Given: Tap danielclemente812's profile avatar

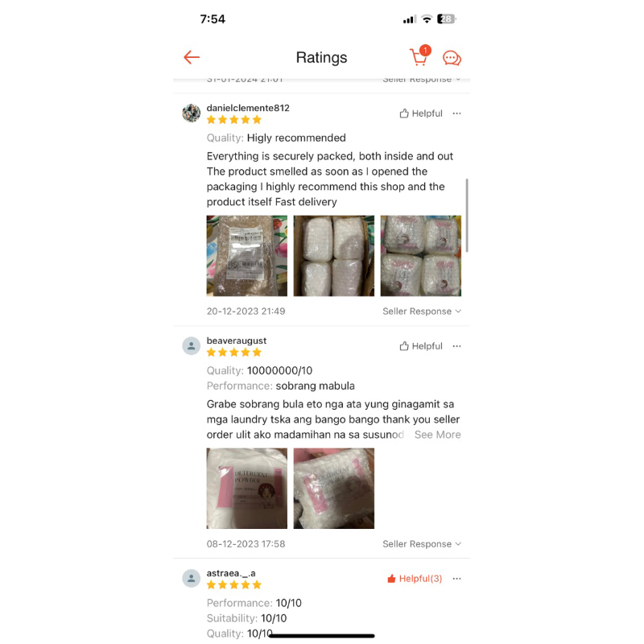Looking at the screenshot, I should click(192, 113).
